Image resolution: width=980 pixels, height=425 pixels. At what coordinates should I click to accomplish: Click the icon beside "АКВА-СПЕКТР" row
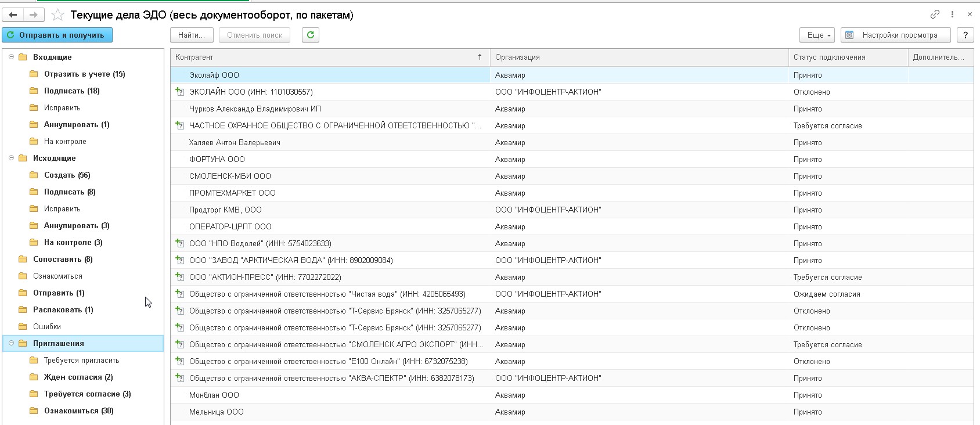[180, 378]
